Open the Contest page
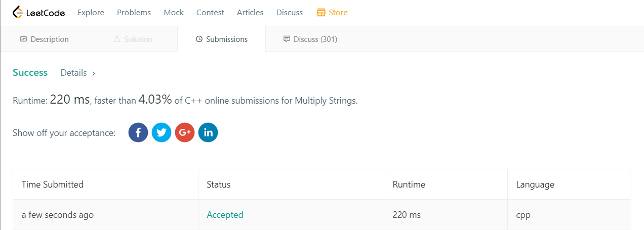This screenshot has height=230, width=644. (210, 13)
